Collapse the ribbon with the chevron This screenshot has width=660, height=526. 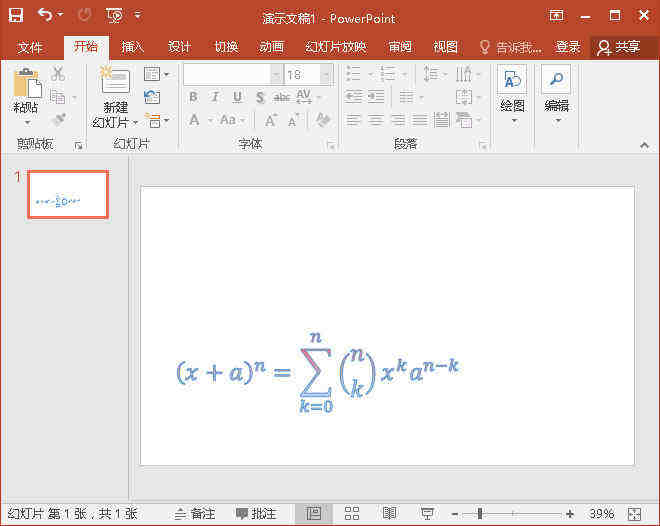pyautogui.click(x=644, y=146)
